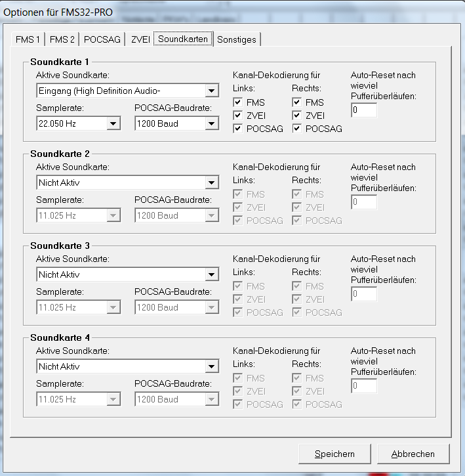Toggle right-channel ZVEI for Soundkarte 1

click(297, 116)
